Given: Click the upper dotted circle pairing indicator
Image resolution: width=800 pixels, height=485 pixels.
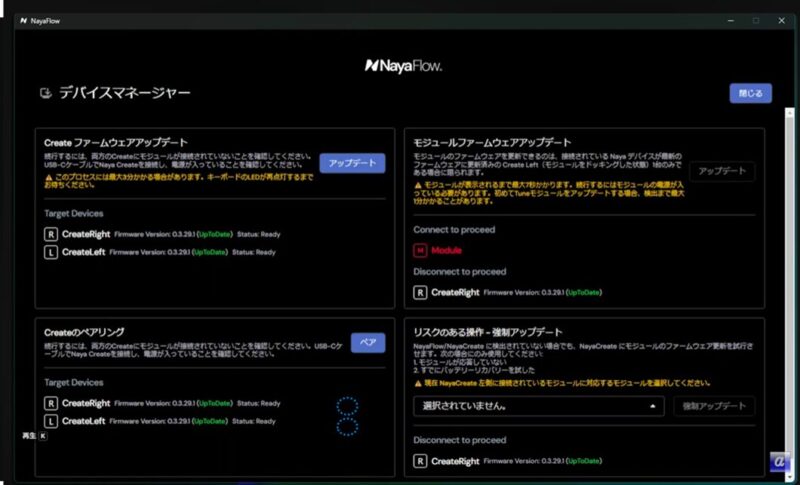Looking at the screenshot, I should (347, 406).
